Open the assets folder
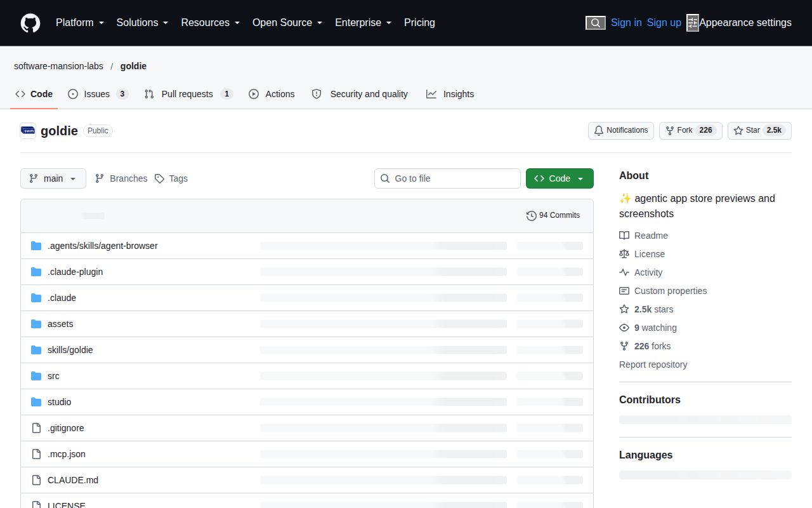 click(x=60, y=324)
